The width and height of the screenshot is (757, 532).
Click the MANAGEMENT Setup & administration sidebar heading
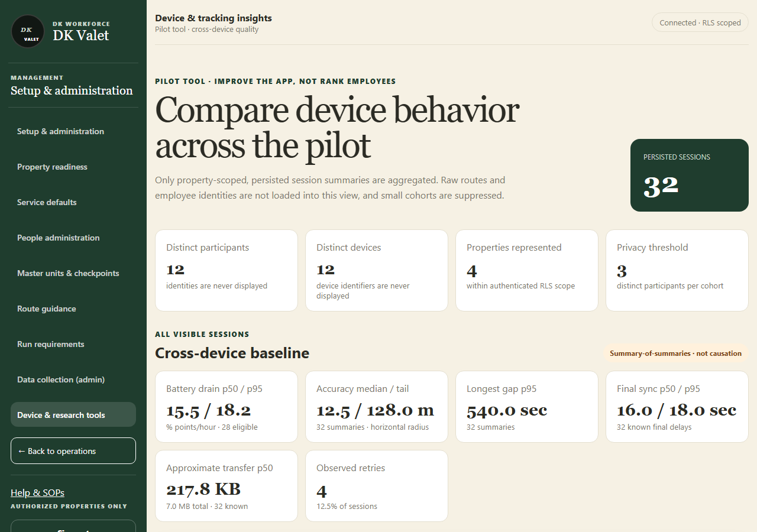coord(72,86)
